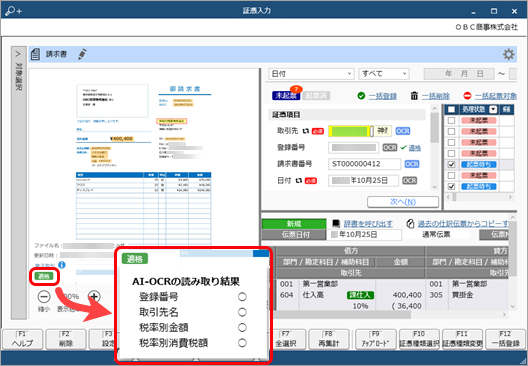Click the 適格 link beside 登録番号
This screenshot has width=528, height=366.
[x=415, y=148]
